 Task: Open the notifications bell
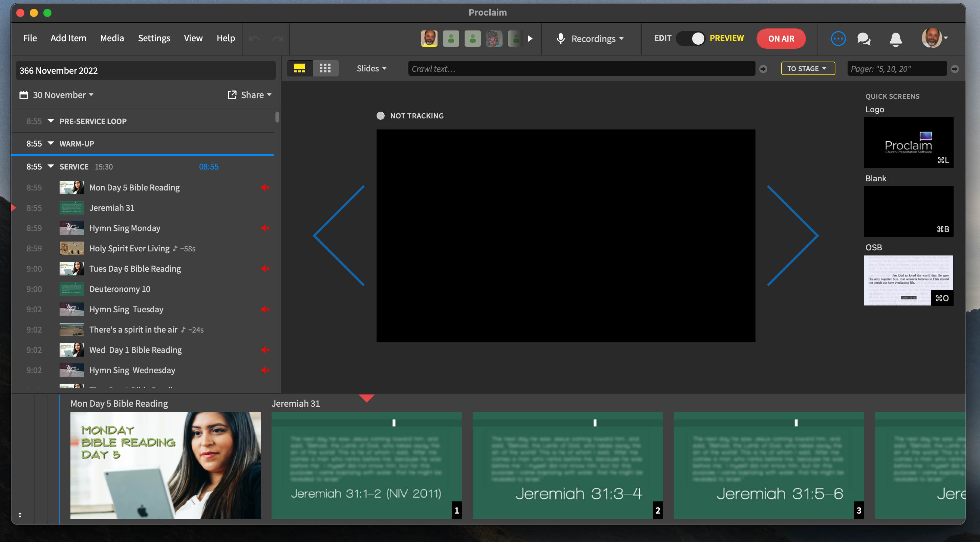pyautogui.click(x=896, y=38)
